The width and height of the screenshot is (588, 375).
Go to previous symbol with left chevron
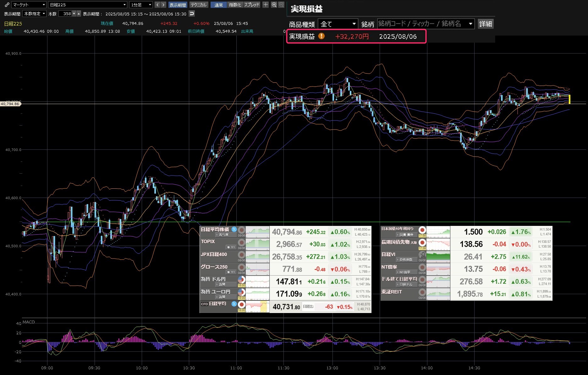(x=157, y=5)
